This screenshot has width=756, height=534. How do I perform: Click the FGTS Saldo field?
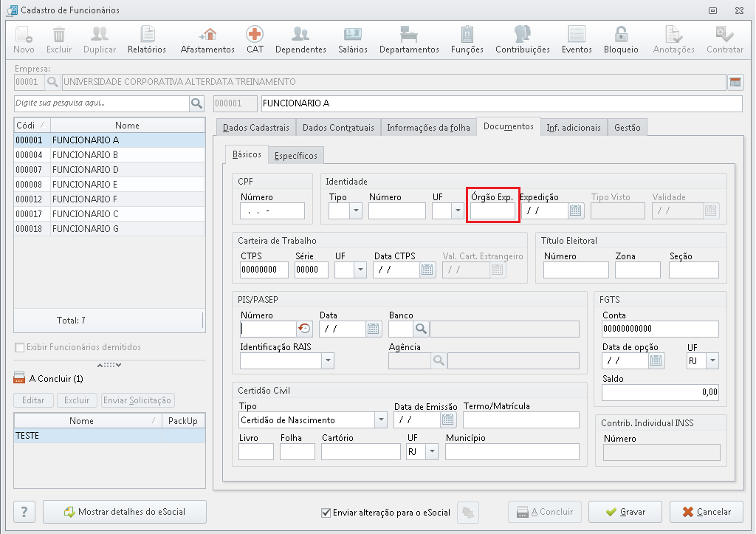pos(660,392)
